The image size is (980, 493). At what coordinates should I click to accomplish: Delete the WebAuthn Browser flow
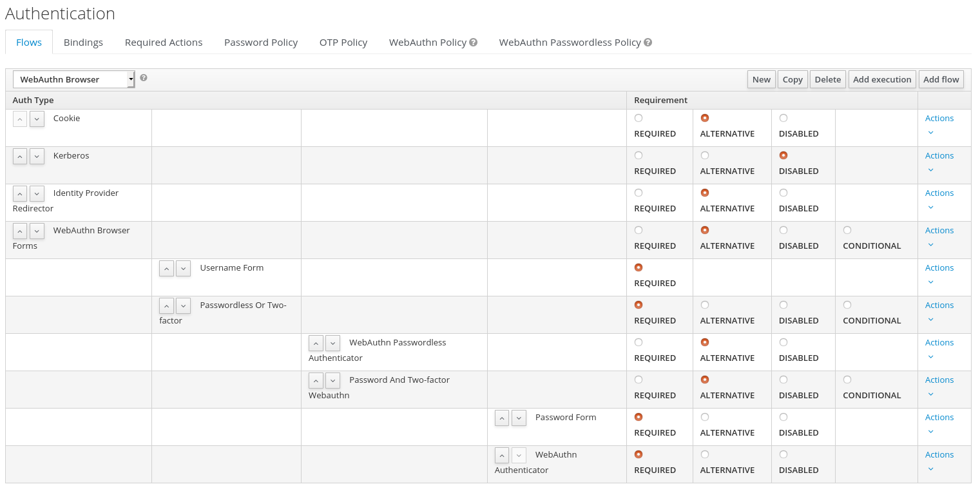point(828,79)
